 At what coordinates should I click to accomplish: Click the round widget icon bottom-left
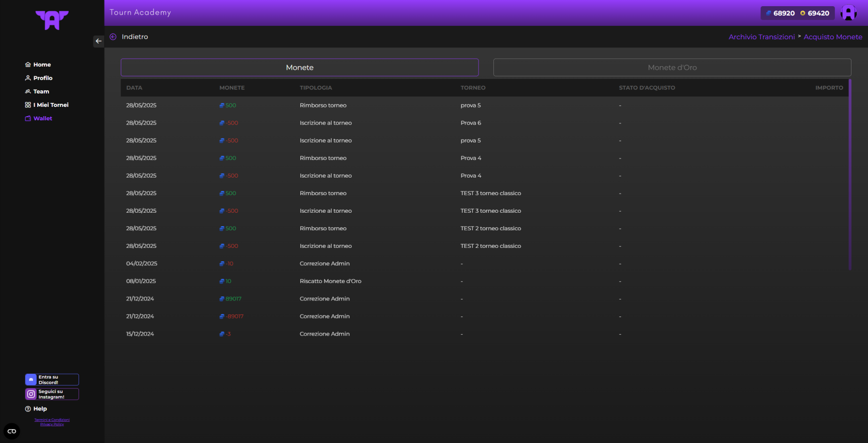pyautogui.click(x=12, y=431)
